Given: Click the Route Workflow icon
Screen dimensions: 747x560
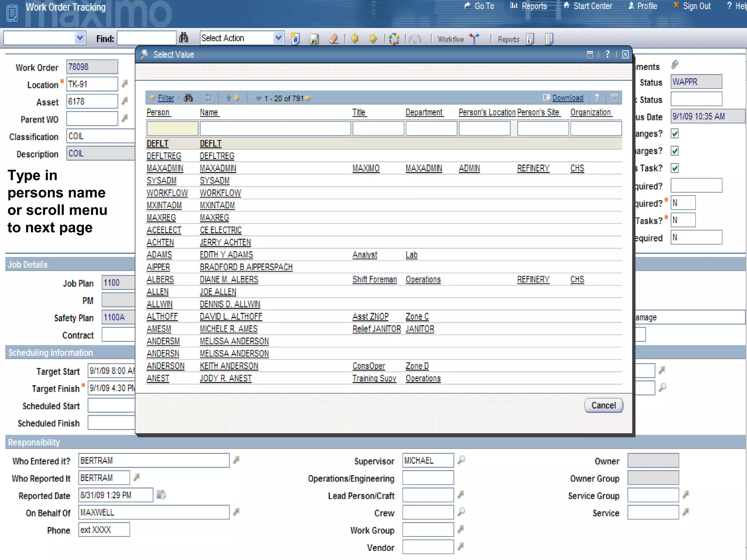Looking at the screenshot, I should pos(474,39).
